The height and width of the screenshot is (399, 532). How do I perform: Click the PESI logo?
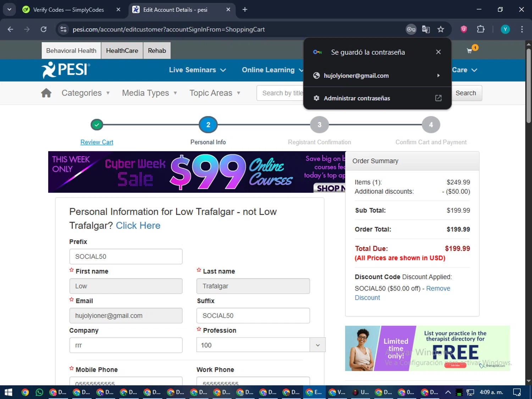click(66, 70)
